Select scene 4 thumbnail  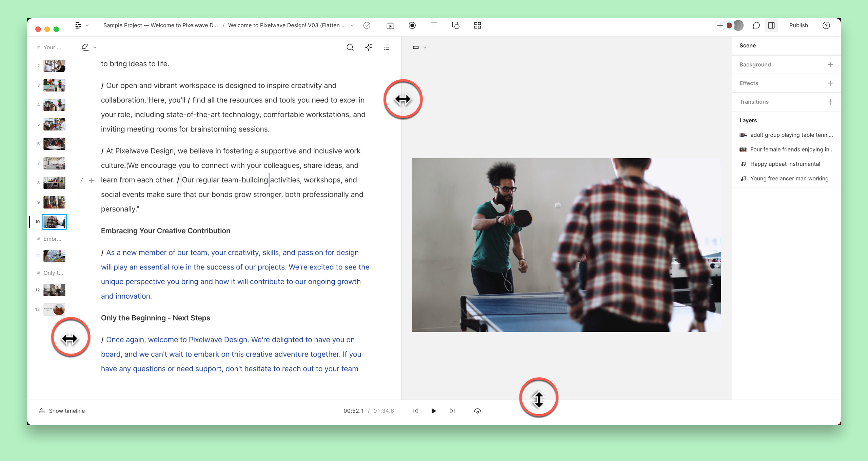54,105
